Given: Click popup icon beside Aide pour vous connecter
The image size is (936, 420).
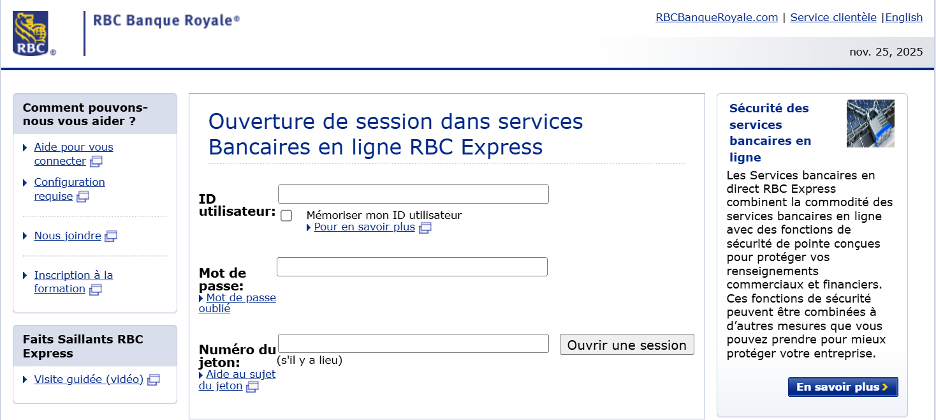Looking at the screenshot, I should [97, 161].
